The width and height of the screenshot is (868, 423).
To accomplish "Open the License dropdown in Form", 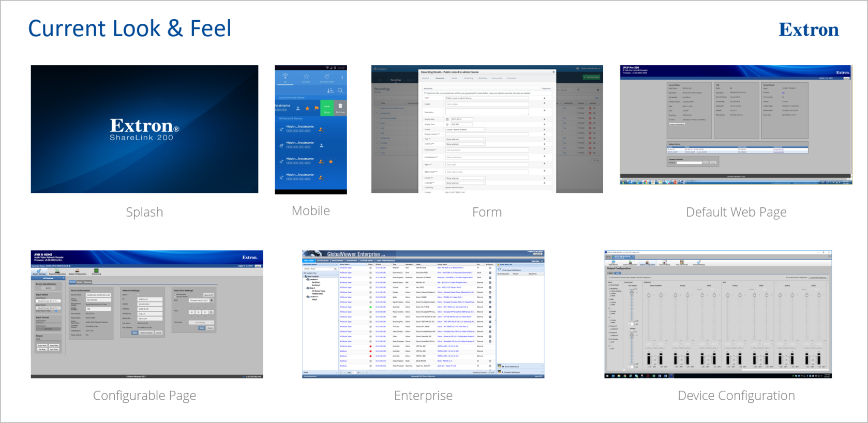I will point(466,178).
